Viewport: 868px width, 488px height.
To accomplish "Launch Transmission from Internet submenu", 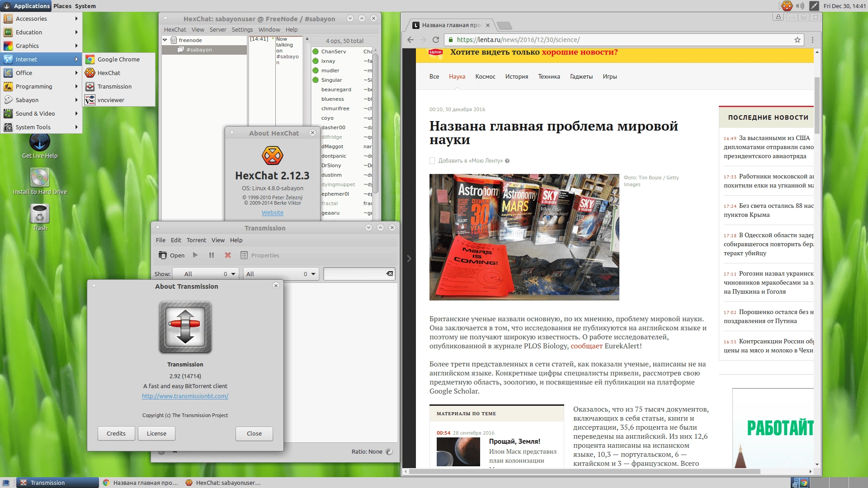I will 119,86.
